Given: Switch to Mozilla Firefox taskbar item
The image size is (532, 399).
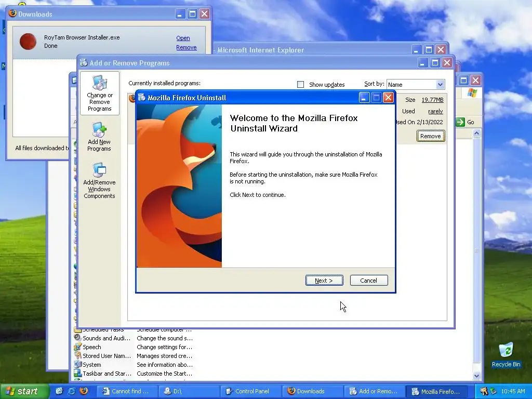Looking at the screenshot, I should pos(436,391).
